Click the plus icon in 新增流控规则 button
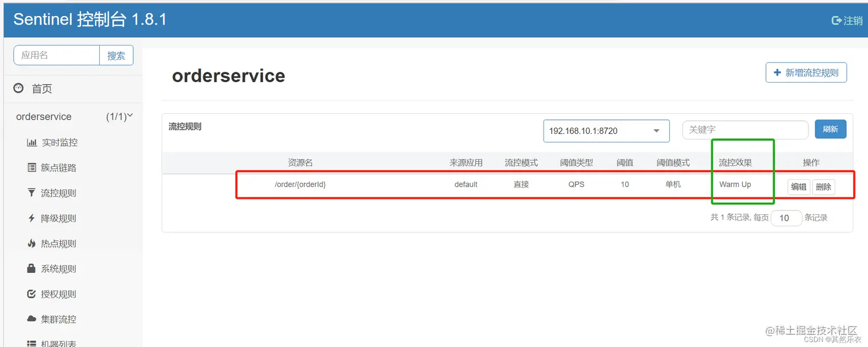 [777, 72]
